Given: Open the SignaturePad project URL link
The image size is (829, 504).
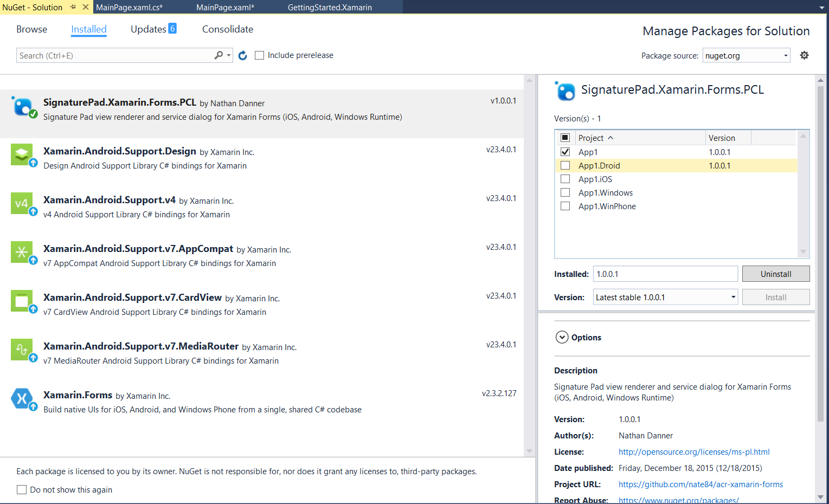Looking at the screenshot, I should [x=701, y=484].
